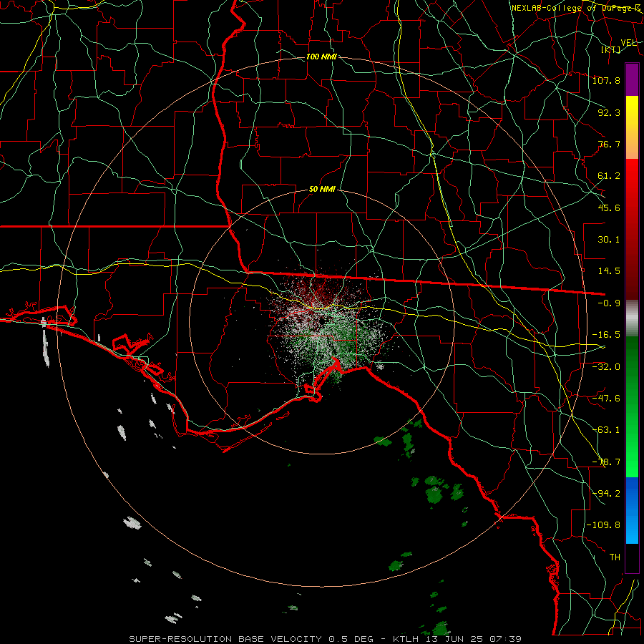Select the -109.8 scale value
Image resolution: width=644 pixels, height=644 pixels.
tap(603, 525)
